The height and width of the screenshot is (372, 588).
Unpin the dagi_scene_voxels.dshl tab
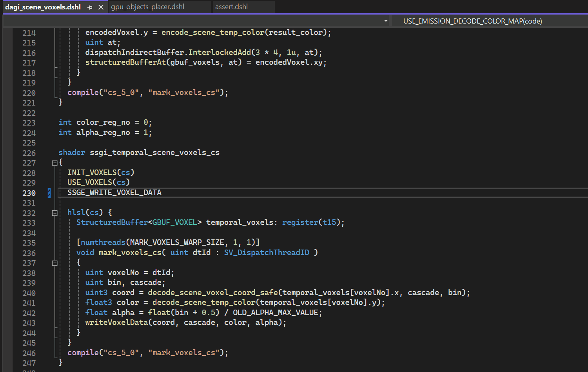click(90, 7)
